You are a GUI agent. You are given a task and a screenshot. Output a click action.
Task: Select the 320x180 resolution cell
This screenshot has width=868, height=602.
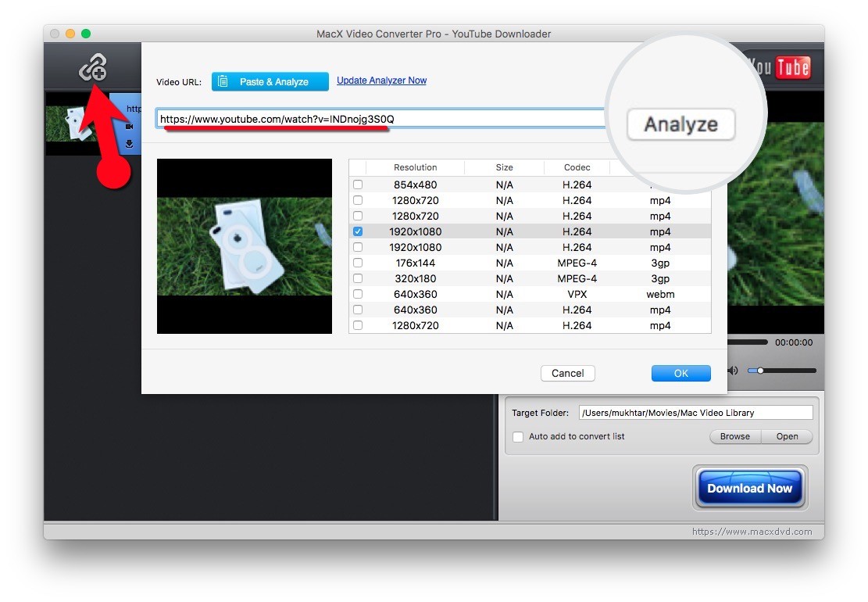coord(415,278)
